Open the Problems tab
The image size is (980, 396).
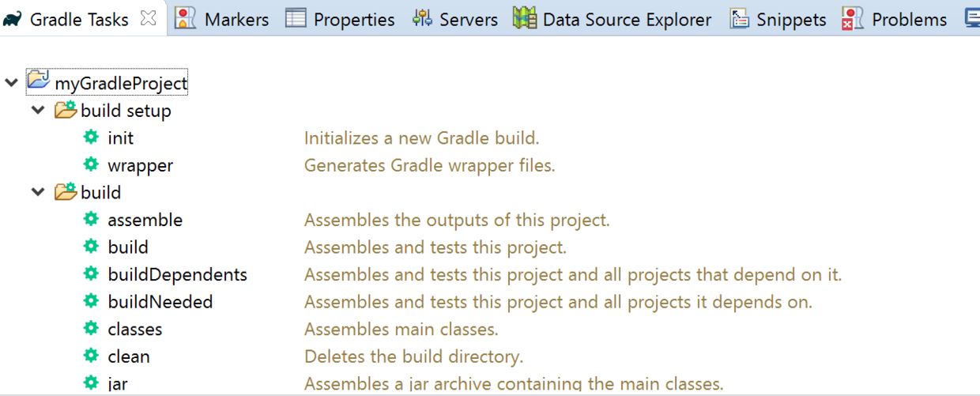(x=895, y=19)
